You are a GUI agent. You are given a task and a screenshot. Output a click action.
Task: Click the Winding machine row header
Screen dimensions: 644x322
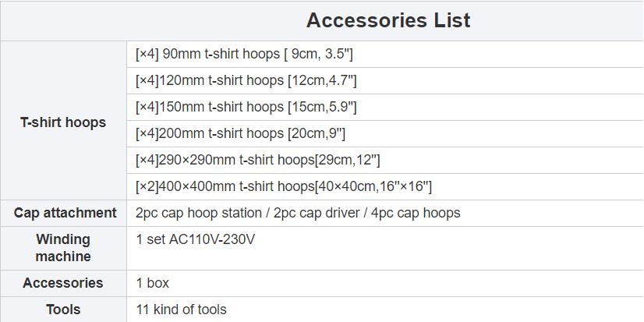click(x=63, y=248)
